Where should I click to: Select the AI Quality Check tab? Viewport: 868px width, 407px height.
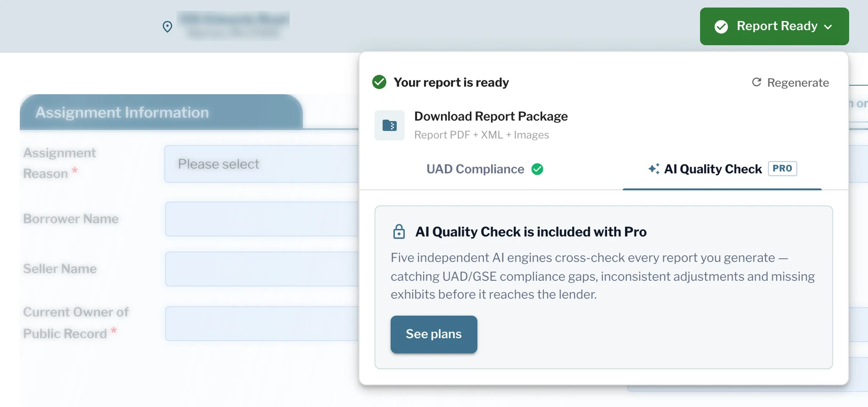(x=722, y=169)
